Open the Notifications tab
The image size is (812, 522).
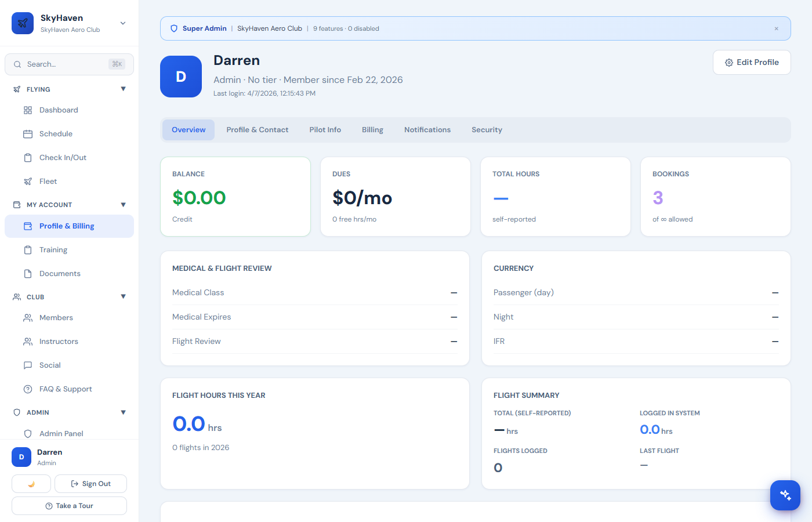(x=427, y=129)
